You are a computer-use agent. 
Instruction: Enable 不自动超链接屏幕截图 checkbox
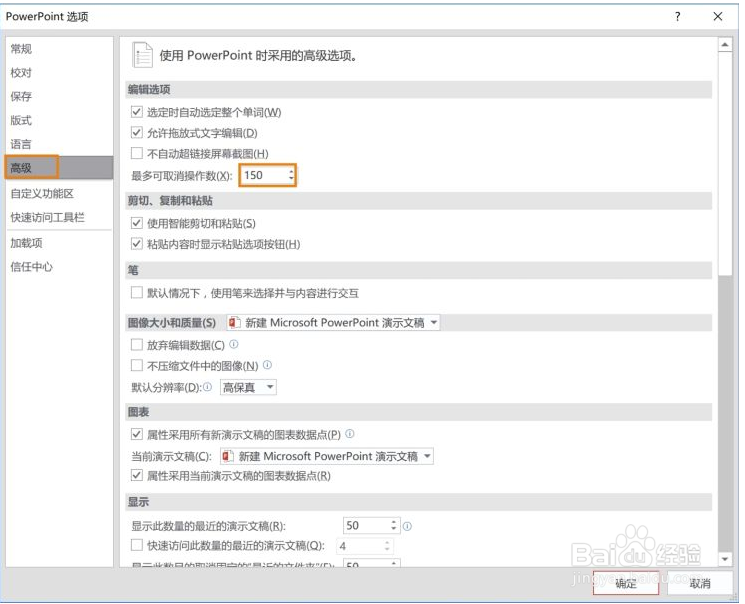(x=137, y=153)
